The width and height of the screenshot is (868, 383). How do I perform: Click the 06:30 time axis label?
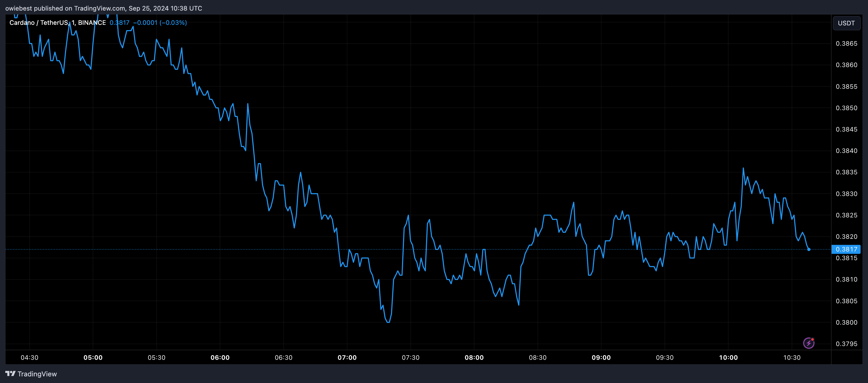coord(284,357)
